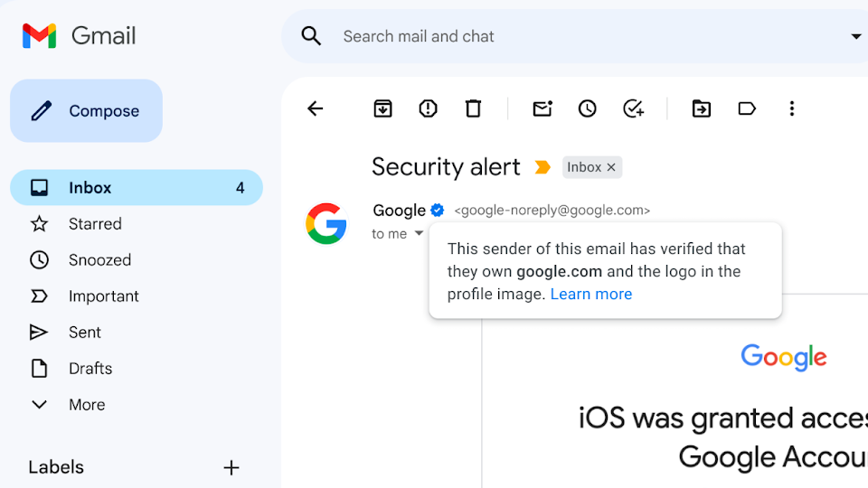The width and height of the screenshot is (868, 488).
Task: Follow the Learn more link
Action: point(591,295)
